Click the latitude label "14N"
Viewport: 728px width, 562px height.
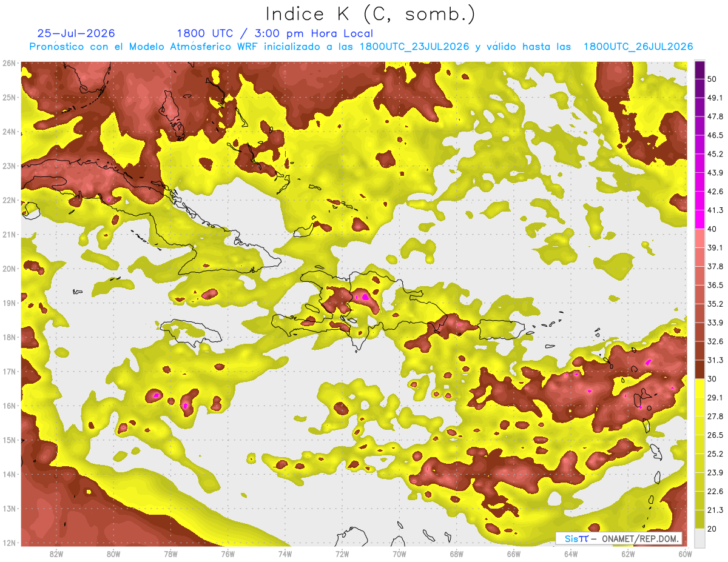coord(9,474)
